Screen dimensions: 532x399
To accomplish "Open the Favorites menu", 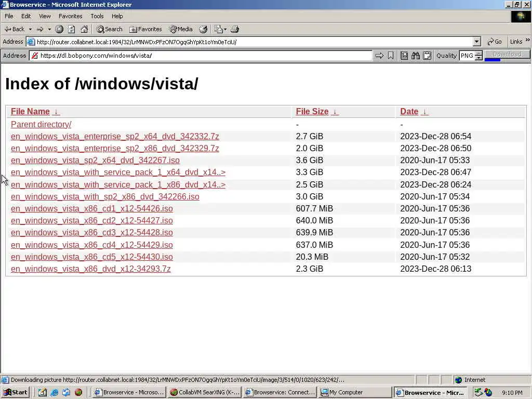I will (70, 16).
